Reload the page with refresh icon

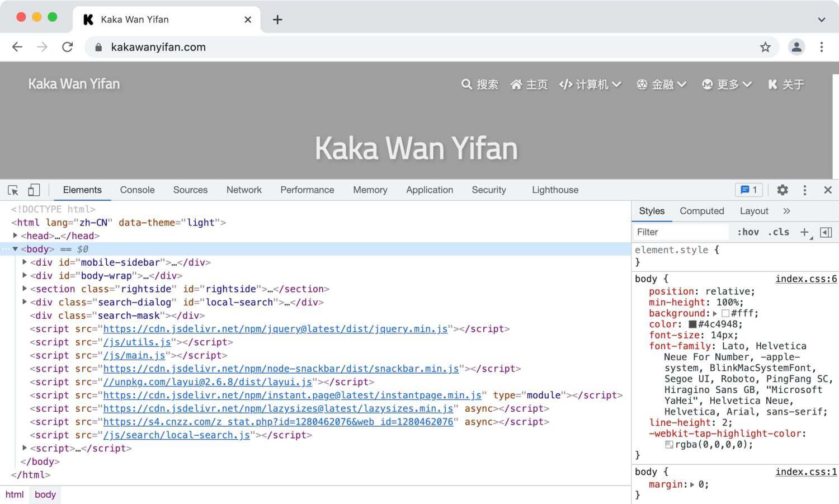pyautogui.click(x=68, y=48)
